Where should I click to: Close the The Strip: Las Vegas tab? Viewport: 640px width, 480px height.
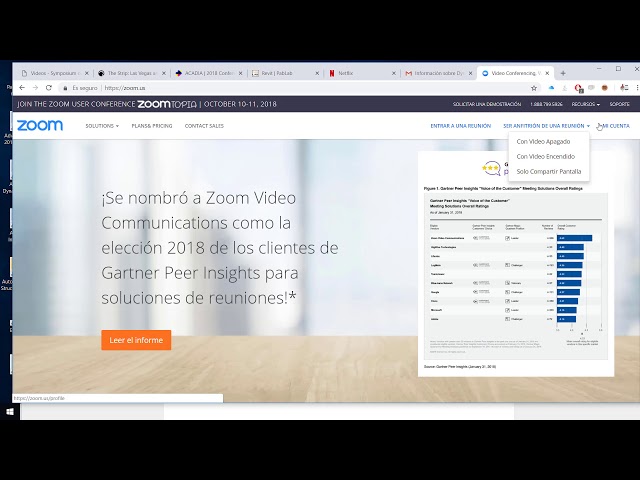pyautogui.click(x=164, y=73)
